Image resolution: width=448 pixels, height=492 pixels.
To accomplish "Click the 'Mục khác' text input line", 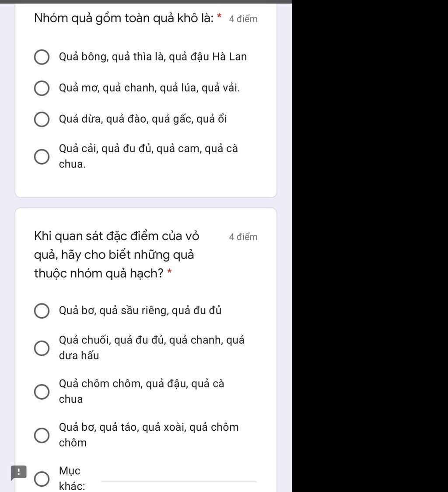I will (x=178, y=477).
